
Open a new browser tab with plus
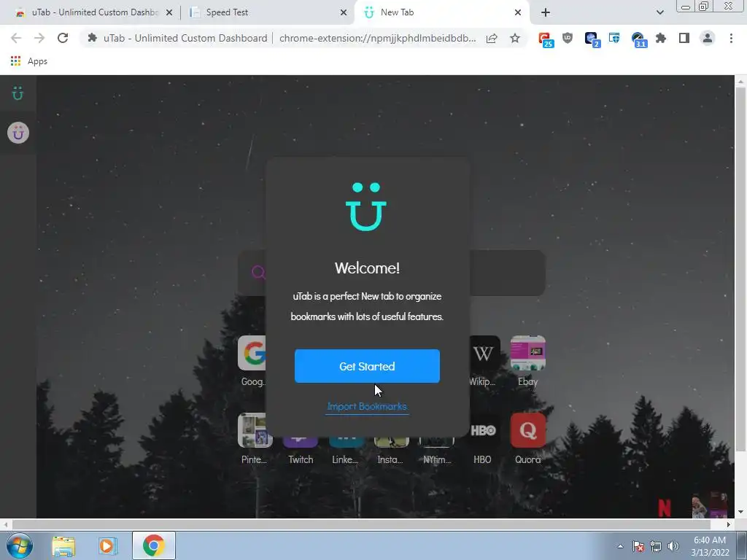click(x=546, y=13)
